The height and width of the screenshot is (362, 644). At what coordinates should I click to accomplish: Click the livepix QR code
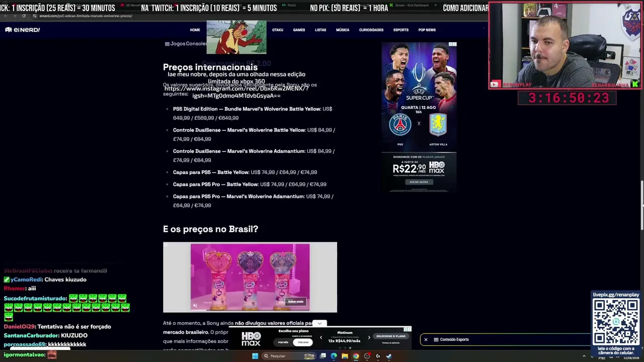point(616,322)
